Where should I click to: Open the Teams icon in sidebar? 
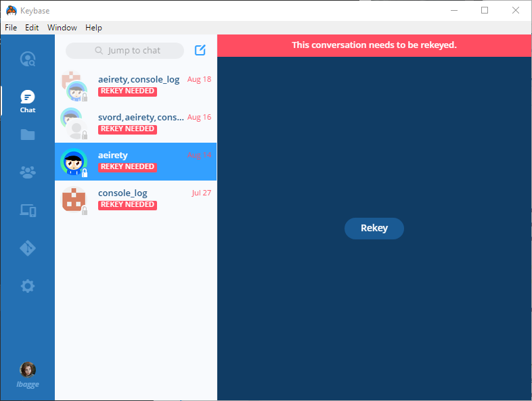point(28,172)
